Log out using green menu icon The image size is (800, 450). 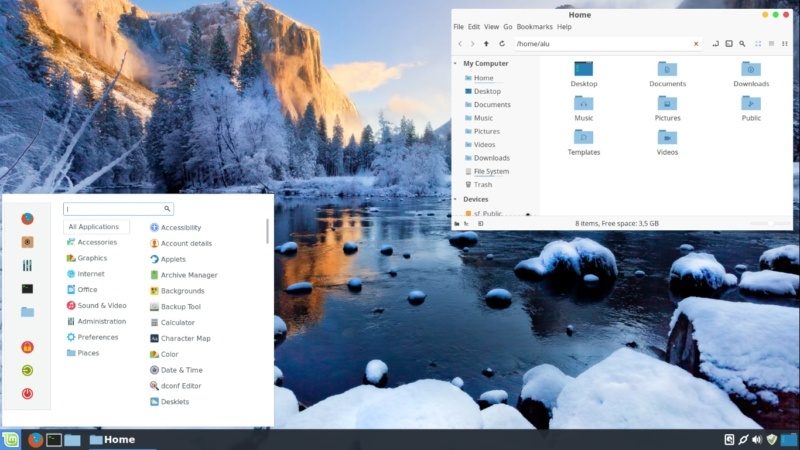pos(28,370)
